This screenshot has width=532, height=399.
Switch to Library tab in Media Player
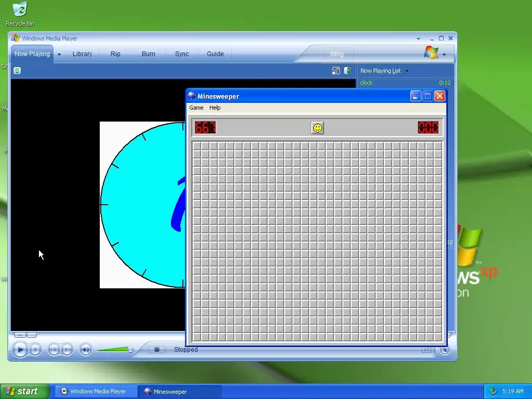click(x=83, y=54)
